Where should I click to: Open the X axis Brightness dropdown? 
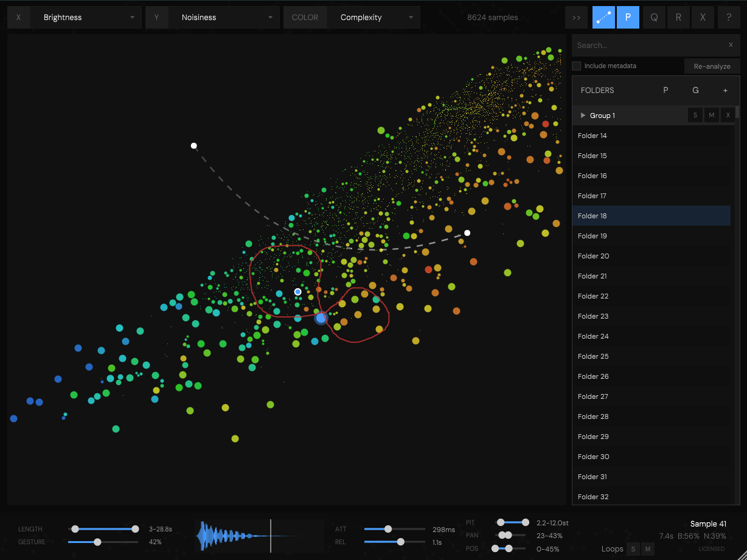click(86, 18)
